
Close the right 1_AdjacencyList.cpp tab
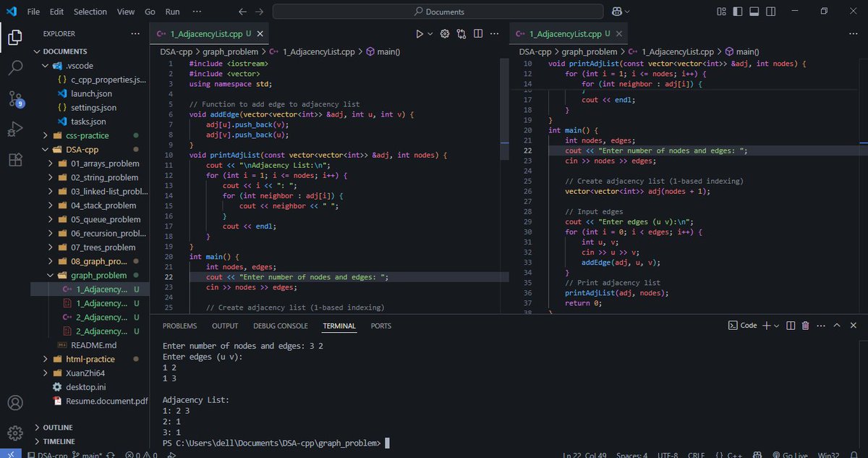coord(620,33)
